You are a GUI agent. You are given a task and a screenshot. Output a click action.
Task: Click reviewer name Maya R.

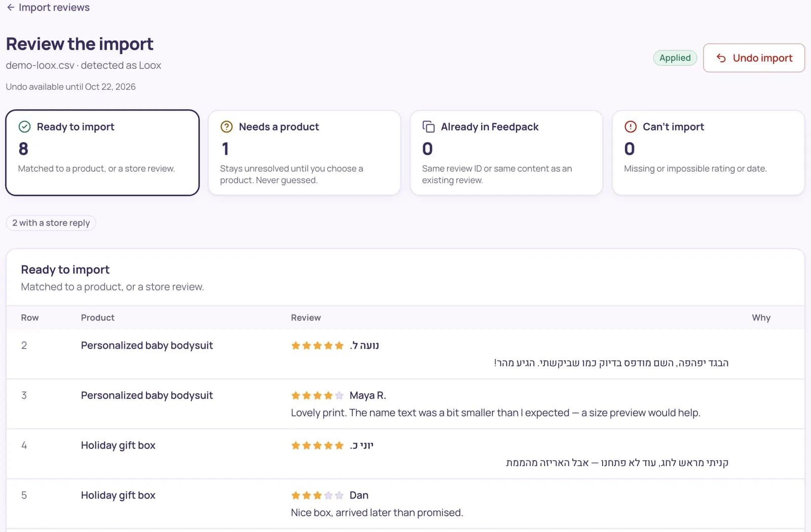367,395
